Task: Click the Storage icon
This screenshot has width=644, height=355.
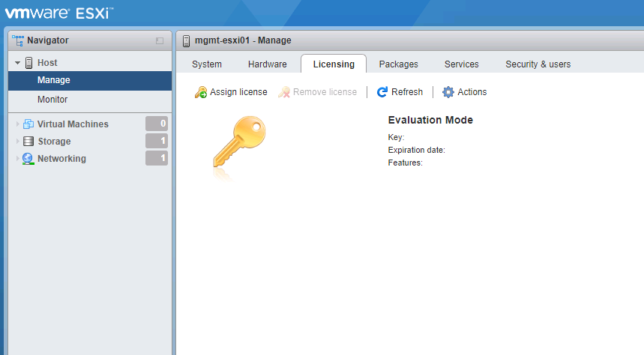Action: [x=28, y=142]
